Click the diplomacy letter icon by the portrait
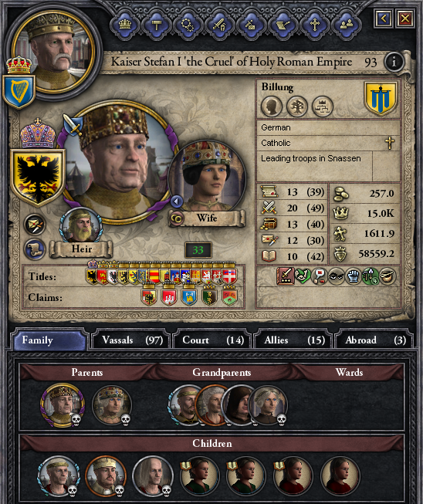 click(x=35, y=224)
